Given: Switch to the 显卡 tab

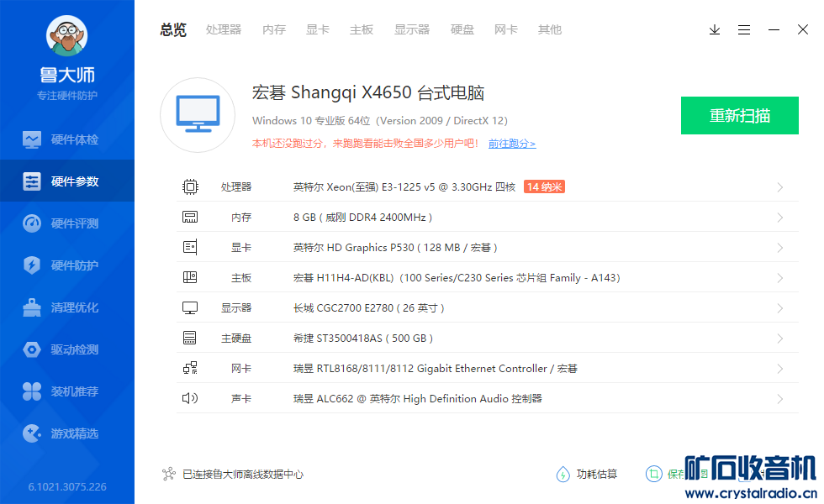Looking at the screenshot, I should pos(318,30).
